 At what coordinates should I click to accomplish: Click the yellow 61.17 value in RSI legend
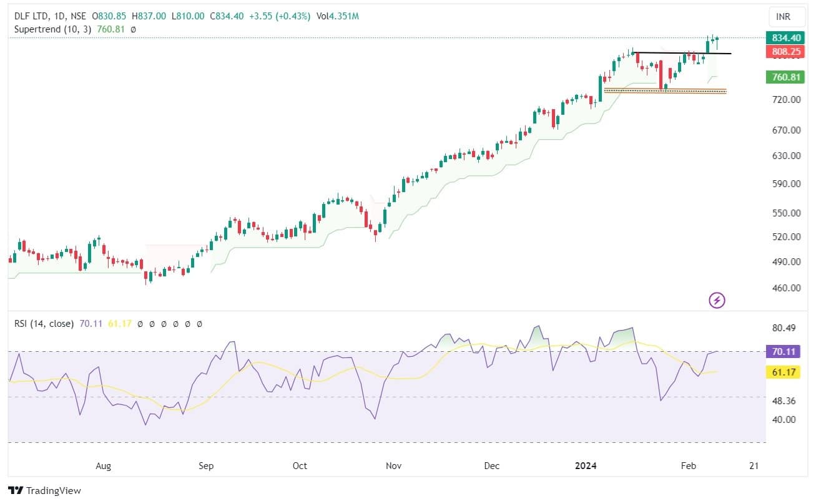pos(119,324)
